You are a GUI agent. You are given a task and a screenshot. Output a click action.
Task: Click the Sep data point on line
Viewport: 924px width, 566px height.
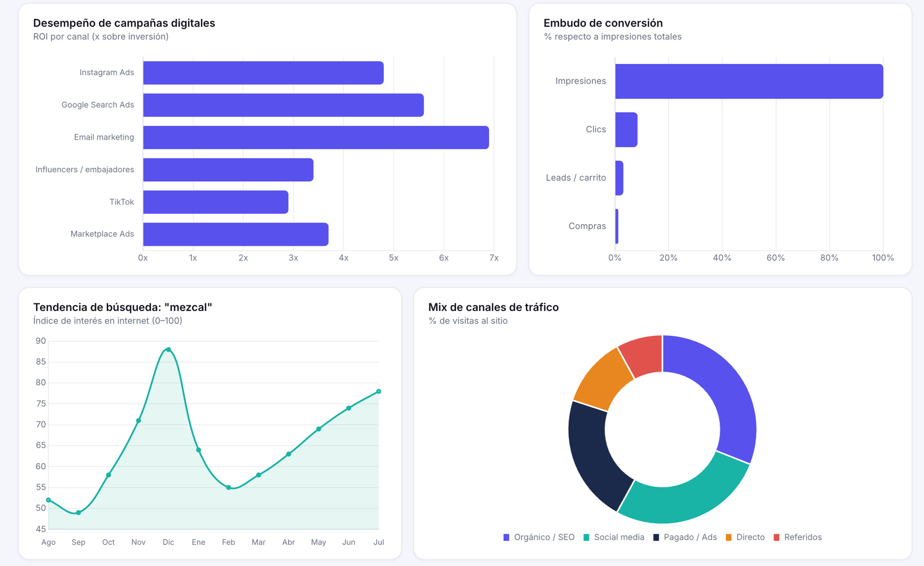point(78,513)
